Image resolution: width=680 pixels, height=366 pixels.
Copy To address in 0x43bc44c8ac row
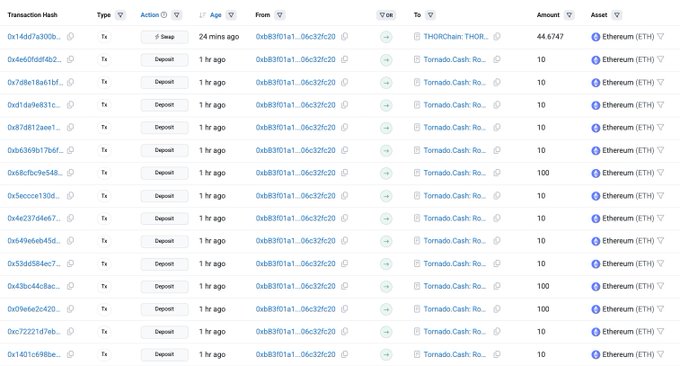pos(497,286)
